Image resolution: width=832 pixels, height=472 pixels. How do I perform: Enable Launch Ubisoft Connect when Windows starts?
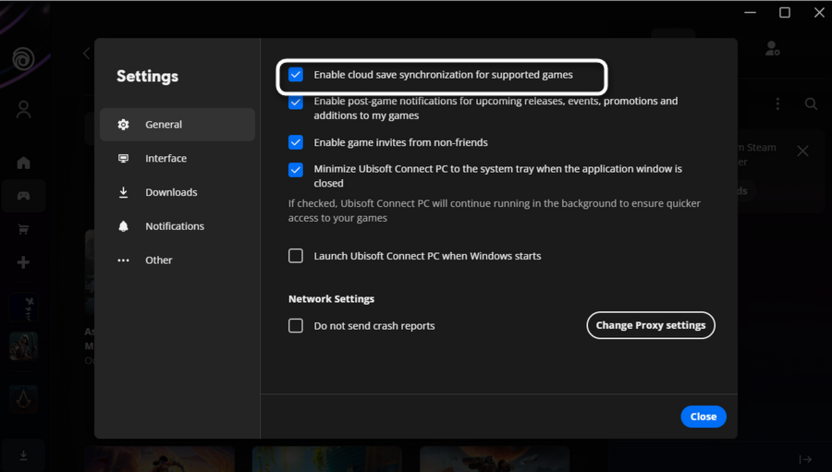pyautogui.click(x=296, y=256)
